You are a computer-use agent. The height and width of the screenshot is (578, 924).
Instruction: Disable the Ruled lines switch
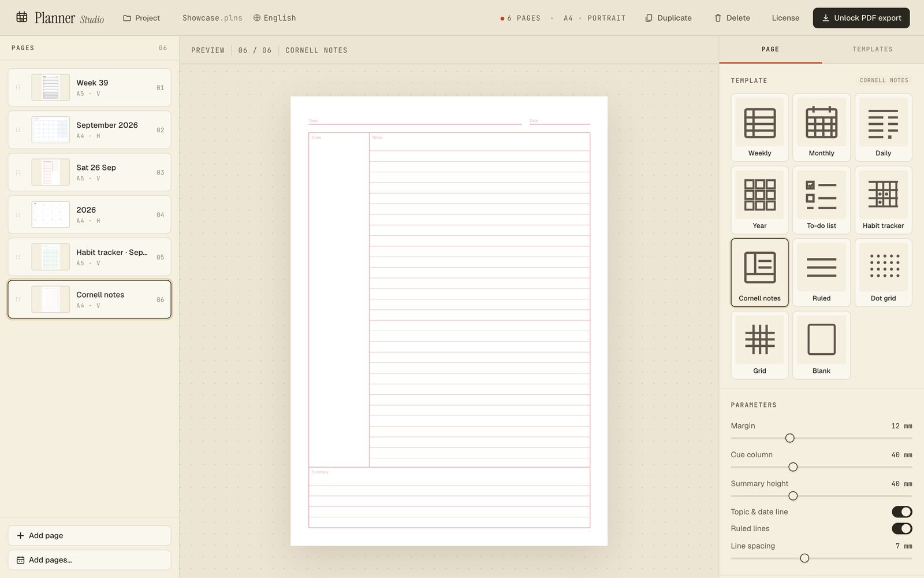point(901,529)
